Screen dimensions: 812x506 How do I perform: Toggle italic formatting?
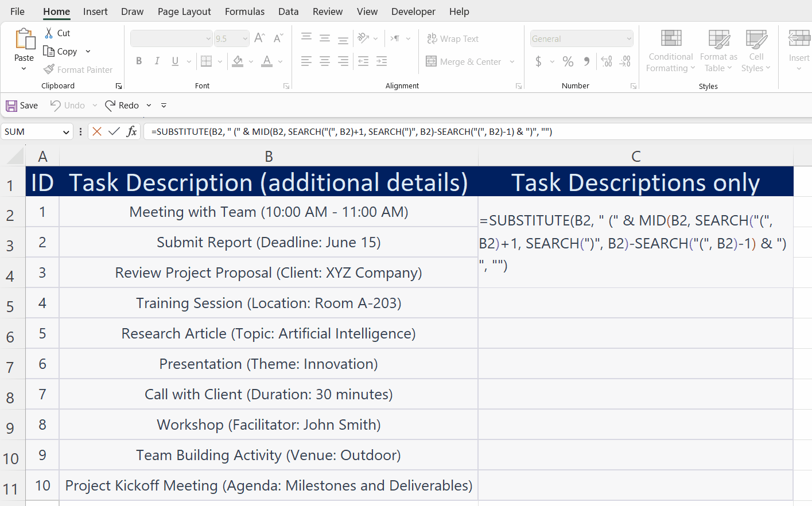click(156, 61)
